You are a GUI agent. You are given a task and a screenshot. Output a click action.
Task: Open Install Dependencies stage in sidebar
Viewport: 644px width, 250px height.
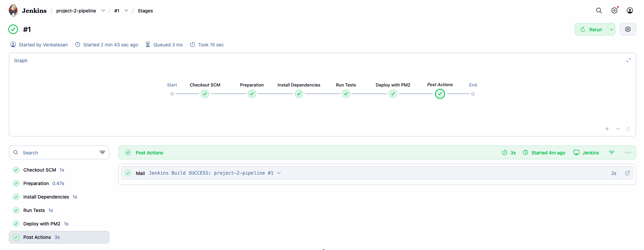(59, 197)
